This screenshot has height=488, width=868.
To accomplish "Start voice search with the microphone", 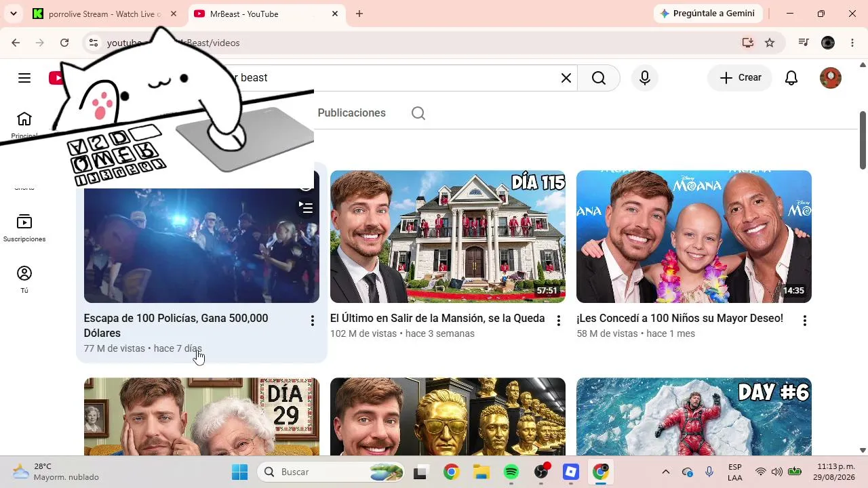I will pos(645,78).
